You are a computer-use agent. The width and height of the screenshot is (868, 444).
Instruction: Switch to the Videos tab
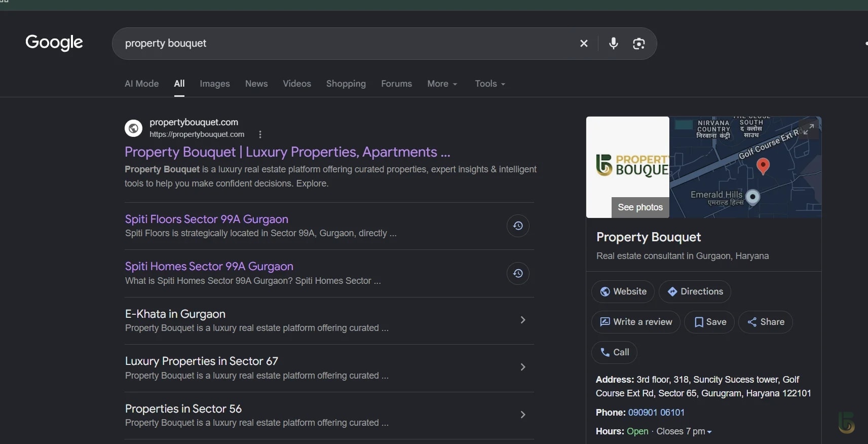(x=297, y=84)
